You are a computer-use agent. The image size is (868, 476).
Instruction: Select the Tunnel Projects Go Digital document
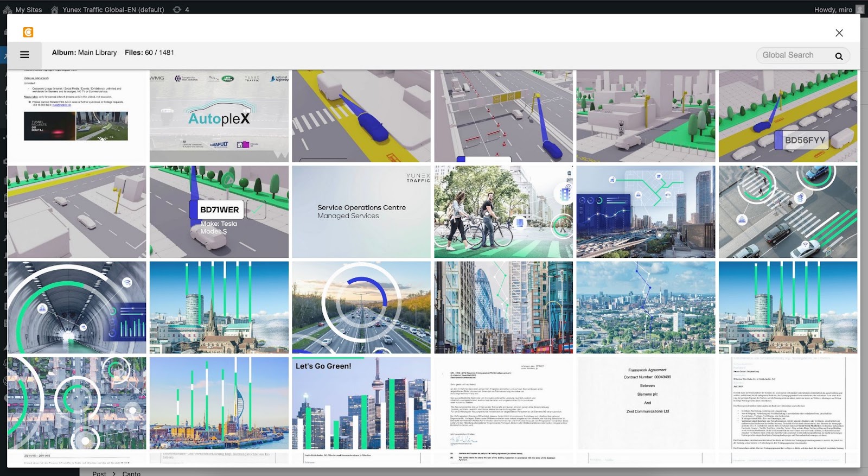coord(76,116)
